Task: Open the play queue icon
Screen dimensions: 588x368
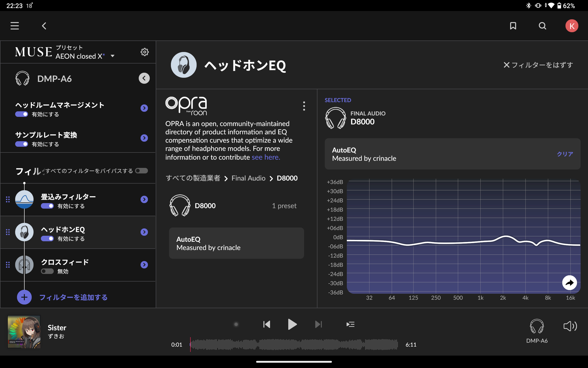Action: (x=350, y=324)
